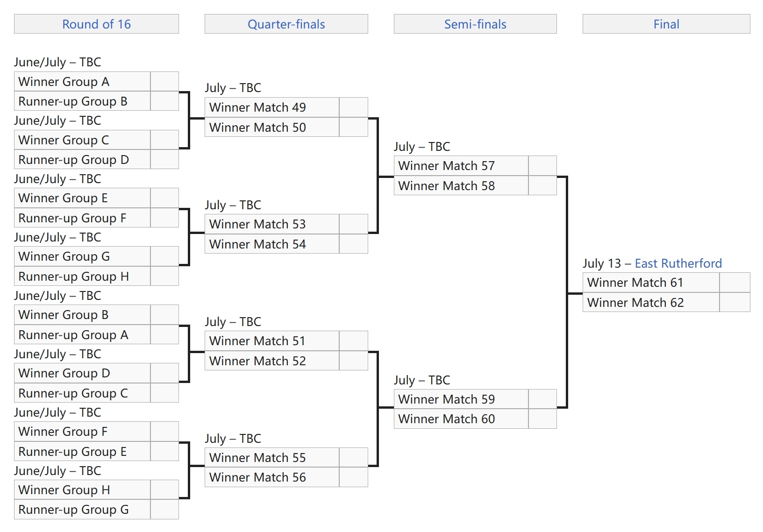Viewport: 763px width, 532px height.
Task: Select the Runner-up Group G team cell
Action: coord(82,510)
